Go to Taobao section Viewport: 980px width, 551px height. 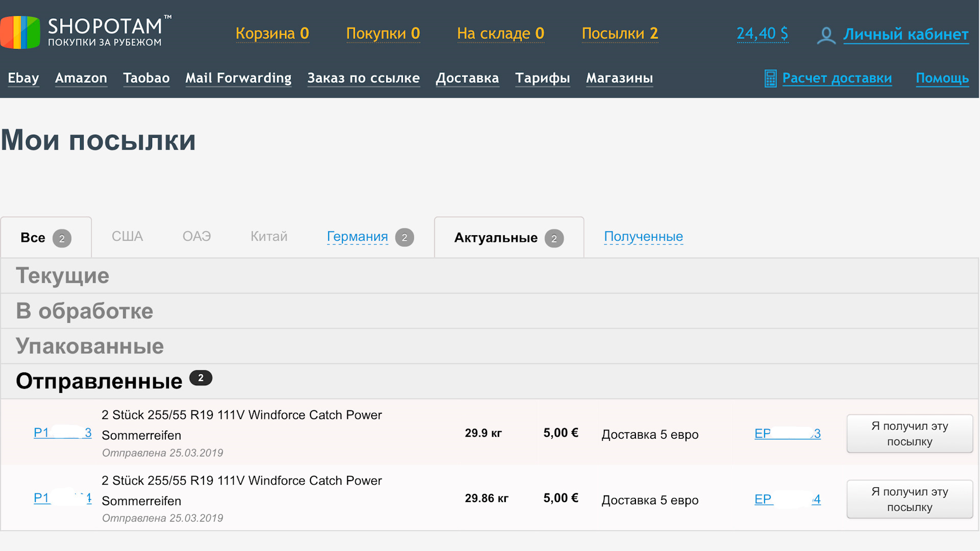146,78
